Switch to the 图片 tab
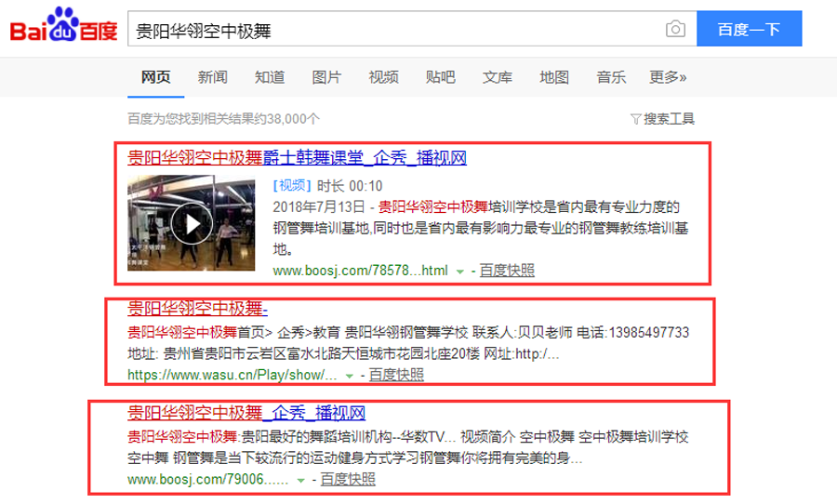The height and width of the screenshot is (504, 837). 326,77
